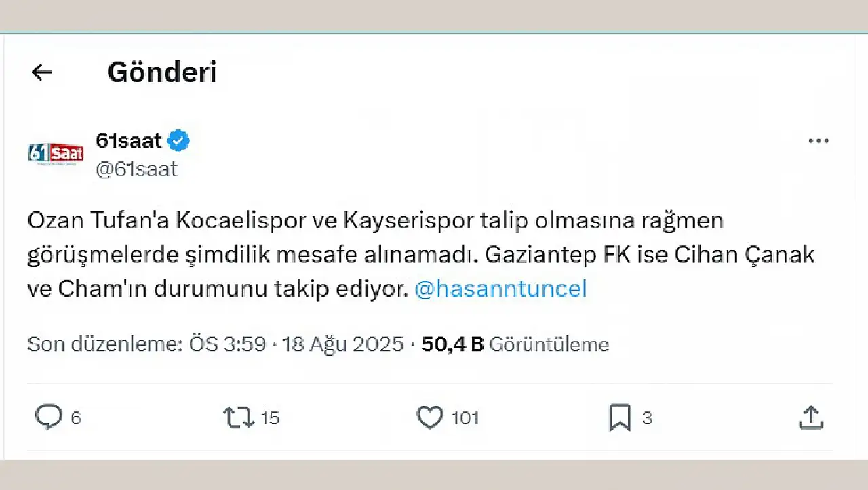Click the 18 Ağu 2025 date
Image resolution: width=868 pixels, height=490 pixels.
(x=342, y=345)
